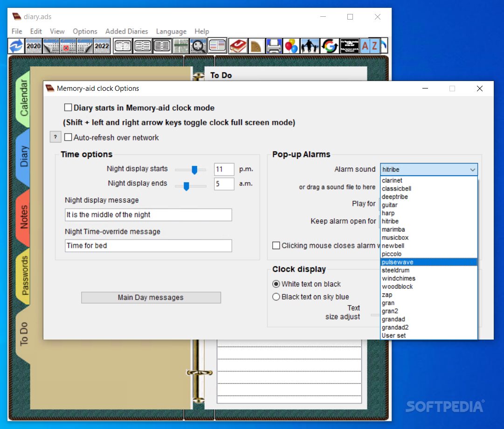Toggle Auto-refresh over network checkbox

[68, 137]
